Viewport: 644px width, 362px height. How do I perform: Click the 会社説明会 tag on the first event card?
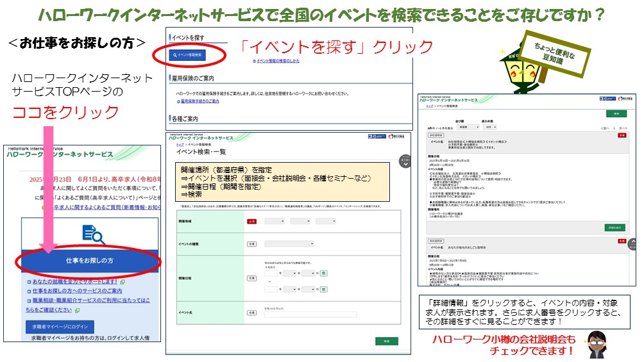tap(436, 135)
